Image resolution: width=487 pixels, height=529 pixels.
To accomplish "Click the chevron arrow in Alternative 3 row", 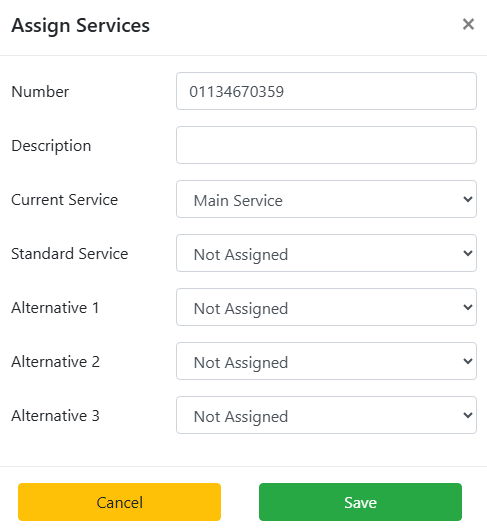I will coord(468,415).
